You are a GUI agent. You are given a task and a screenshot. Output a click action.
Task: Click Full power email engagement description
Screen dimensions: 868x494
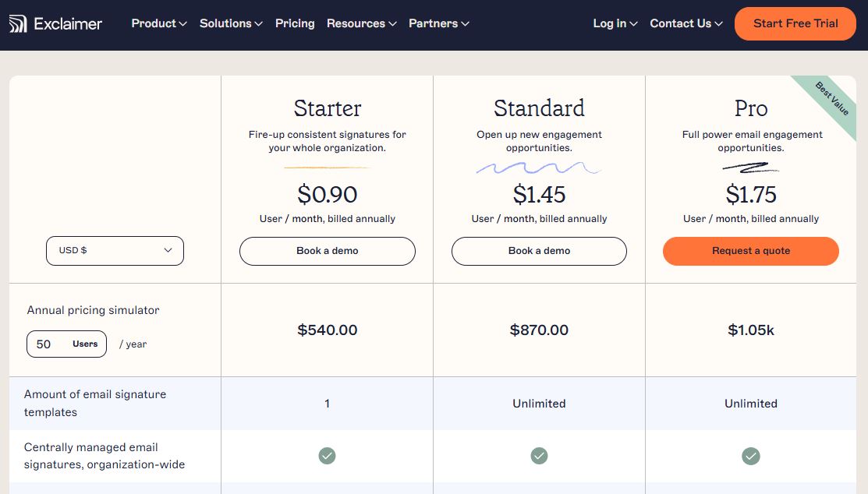coord(752,141)
